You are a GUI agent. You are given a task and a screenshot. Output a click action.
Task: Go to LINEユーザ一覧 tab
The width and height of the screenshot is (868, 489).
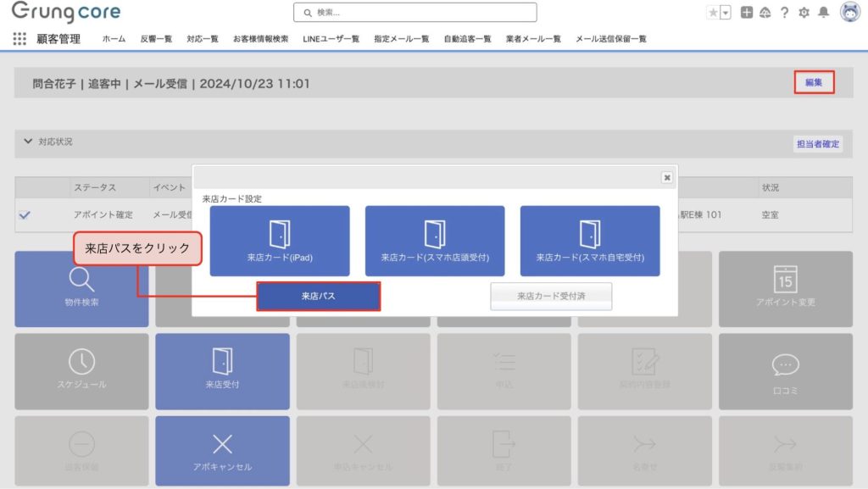point(331,39)
